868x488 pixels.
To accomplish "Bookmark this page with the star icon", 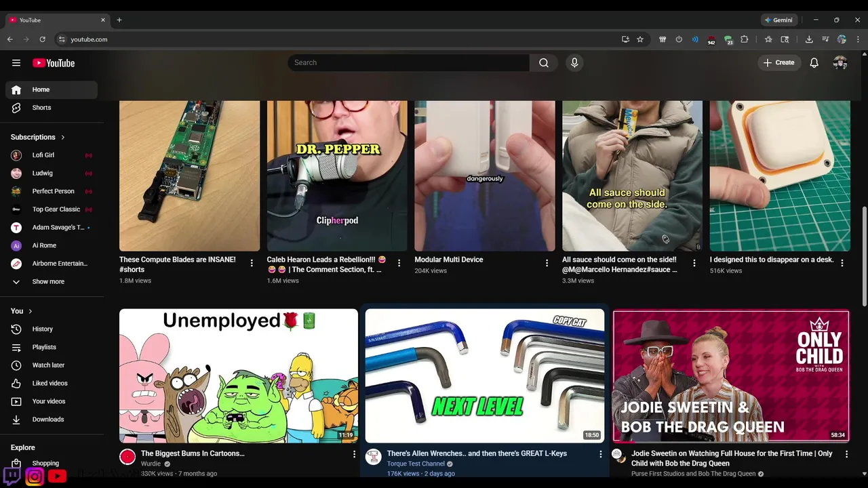I will [640, 39].
